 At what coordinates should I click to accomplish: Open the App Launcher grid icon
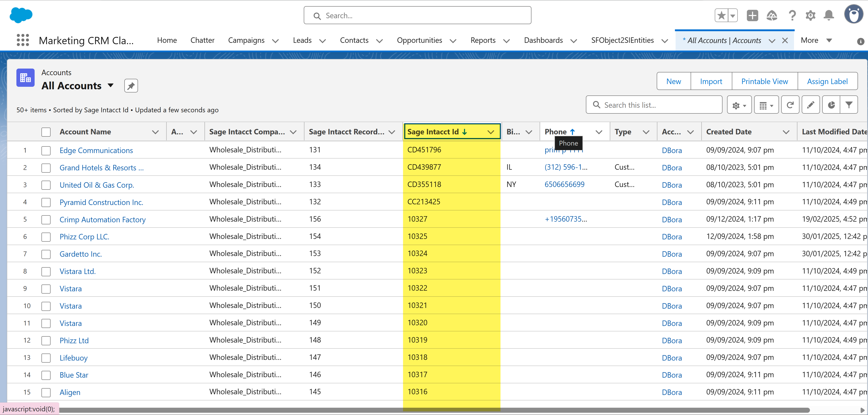tap(23, 40)
